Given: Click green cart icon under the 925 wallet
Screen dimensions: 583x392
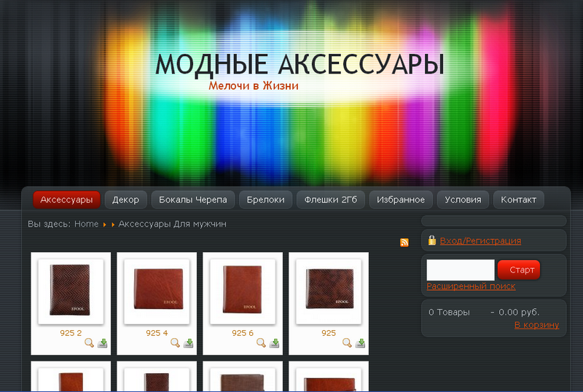Looking at the screenshot, I should pyautogui.click(x=360, y=343).
